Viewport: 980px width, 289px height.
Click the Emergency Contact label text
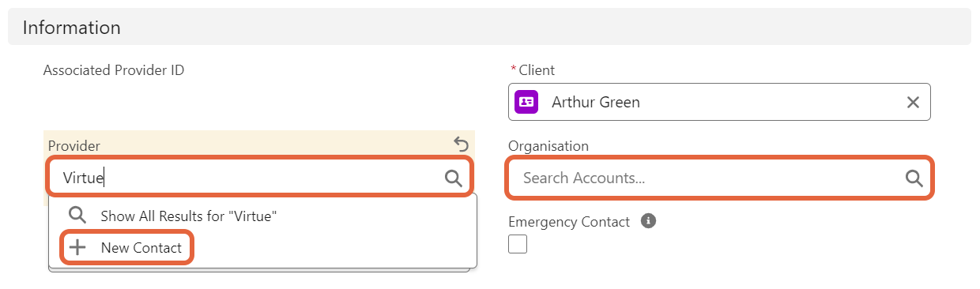569,222
